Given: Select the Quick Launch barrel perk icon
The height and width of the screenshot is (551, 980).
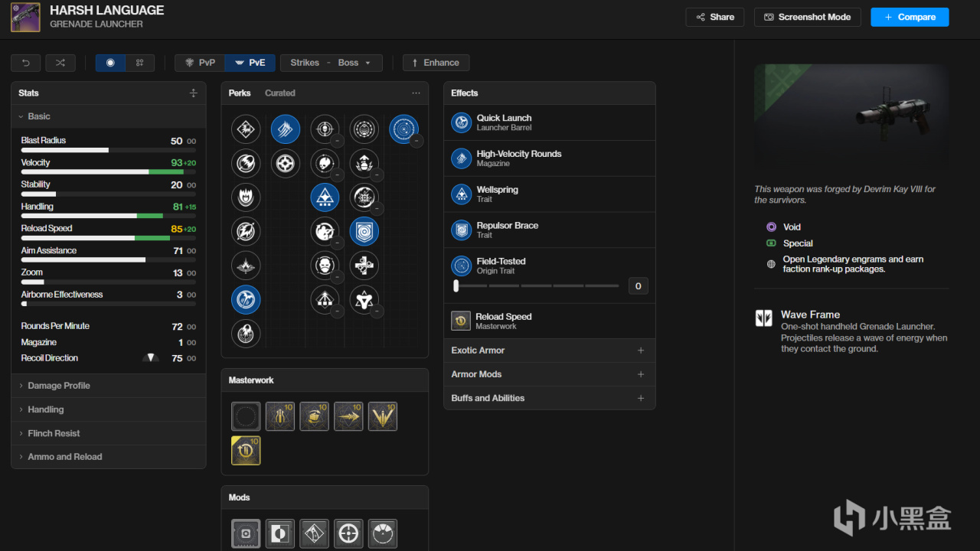Looking at the screenshot, I should click(246, 299).
